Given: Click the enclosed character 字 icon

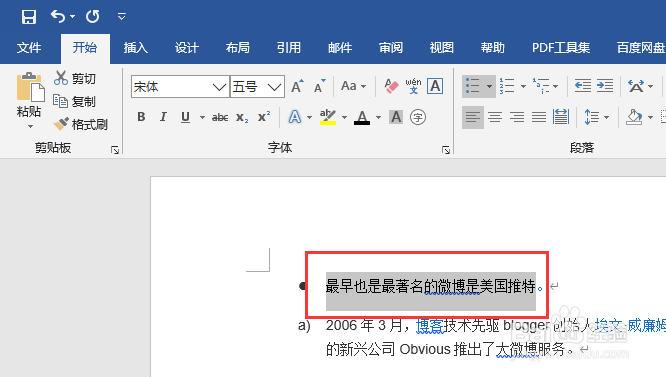Looking at the screenshot, I should click(x=418, y=117).
